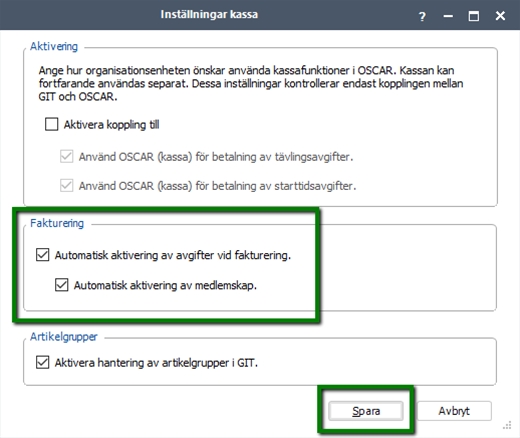
Task: Cancel changes with the Avbryt button
Action: (454, 411)
